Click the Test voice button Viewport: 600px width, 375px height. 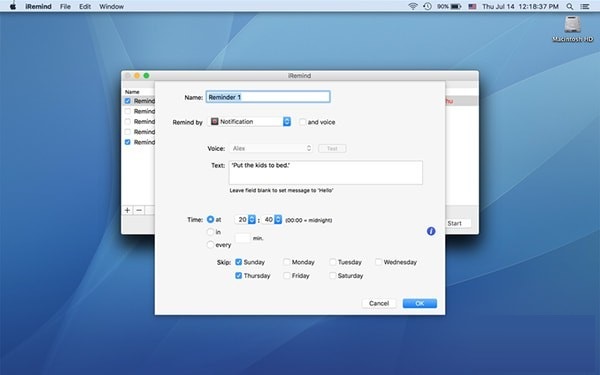point(332,148)
